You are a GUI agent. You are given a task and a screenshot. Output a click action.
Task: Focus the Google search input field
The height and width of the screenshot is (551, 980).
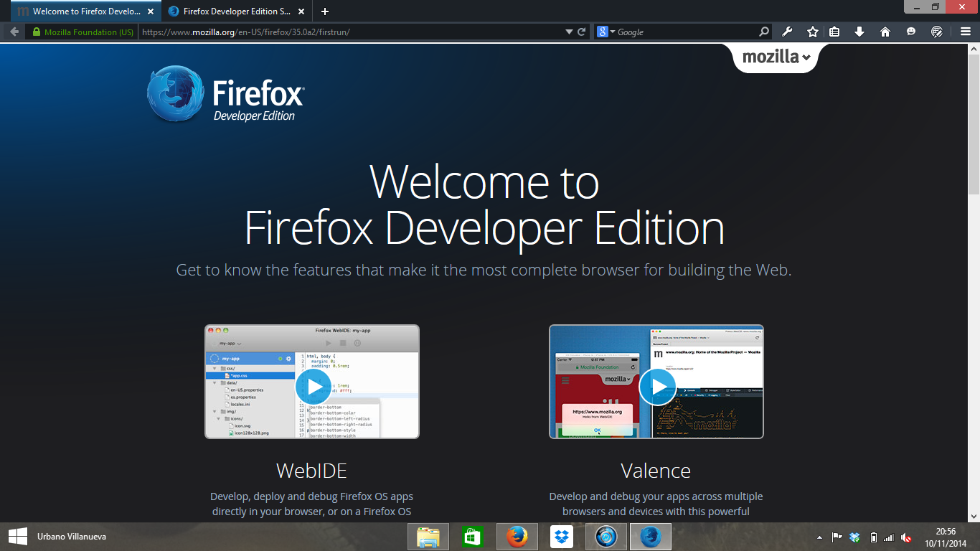pyautogui.click(x=686, y=32)
